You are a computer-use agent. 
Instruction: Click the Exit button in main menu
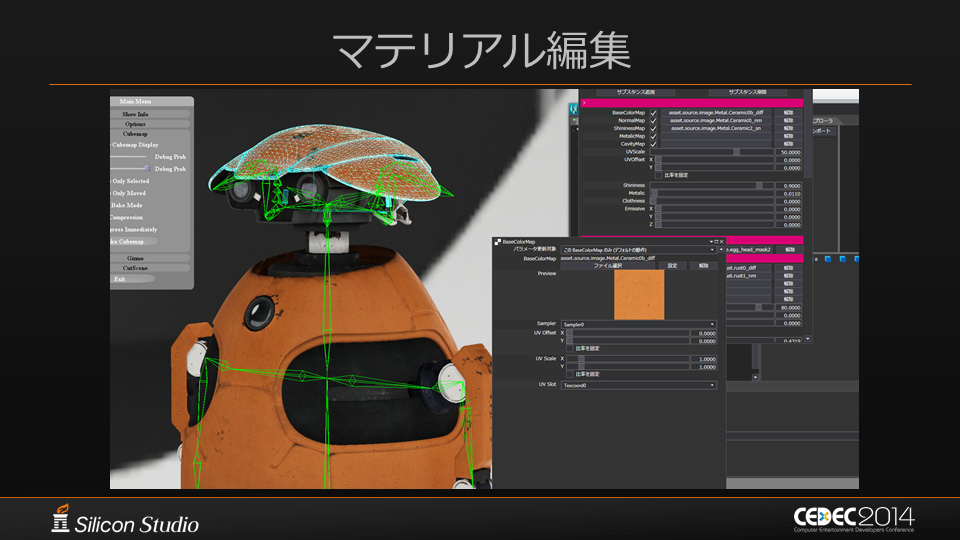[x=132, y=279]
